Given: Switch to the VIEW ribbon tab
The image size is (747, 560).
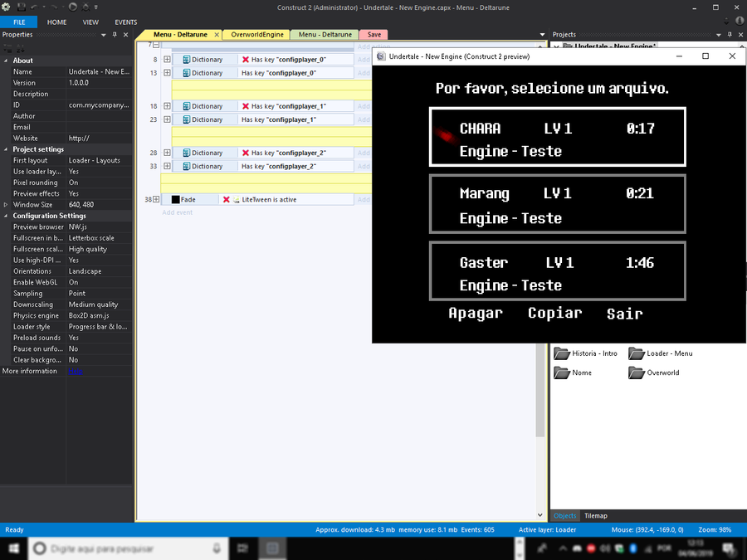Looking at the screenshot, I should tap(90, 22).
